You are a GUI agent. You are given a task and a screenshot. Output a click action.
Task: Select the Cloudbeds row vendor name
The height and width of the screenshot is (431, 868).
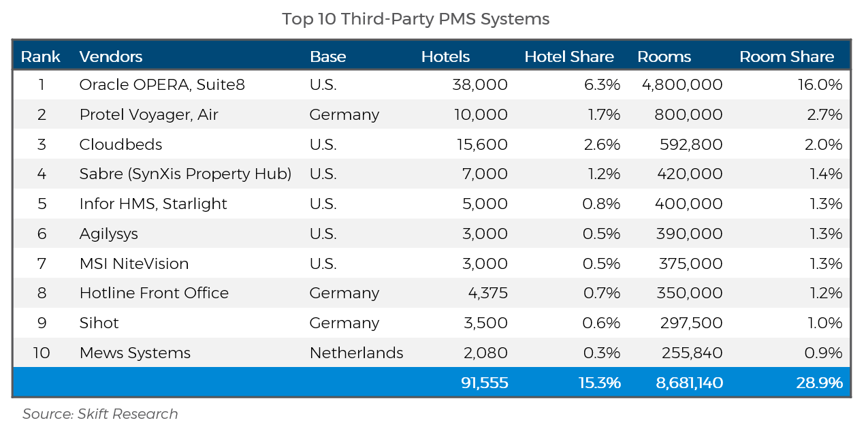point(120,144)
